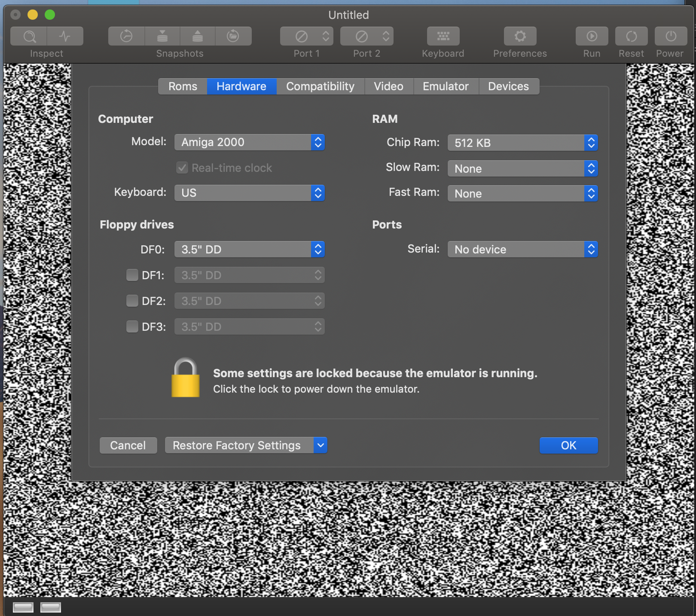Open the Slow Ram dropdown
The height and width of the screenshot is (616, 696).
pyautogui.click(x=523, y=168)
